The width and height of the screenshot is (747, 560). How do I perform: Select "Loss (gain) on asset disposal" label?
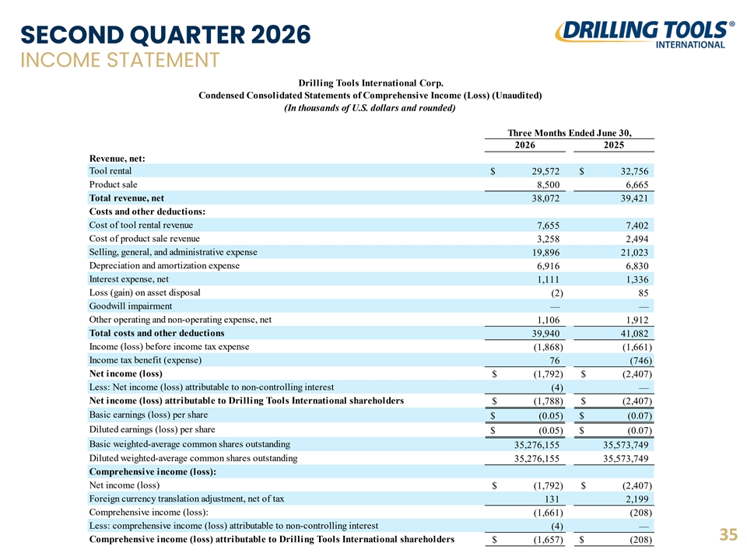(145, 292)
